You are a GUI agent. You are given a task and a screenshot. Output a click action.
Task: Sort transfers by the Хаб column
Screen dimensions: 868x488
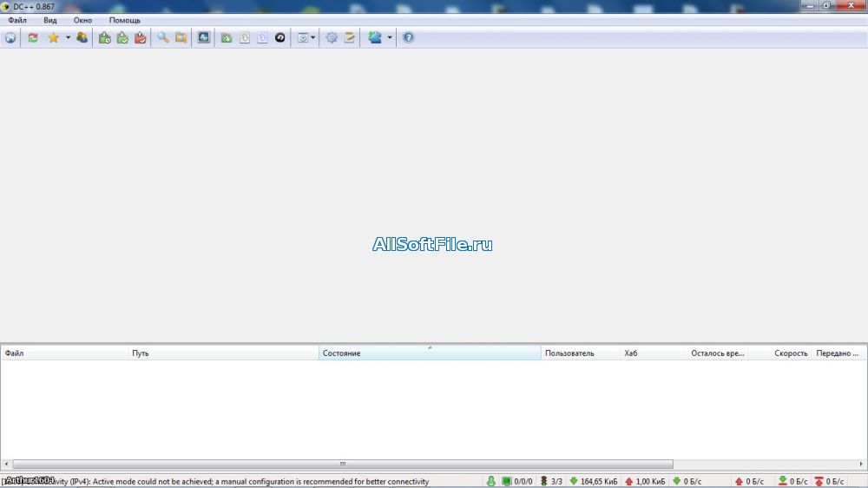coord(654,353)
